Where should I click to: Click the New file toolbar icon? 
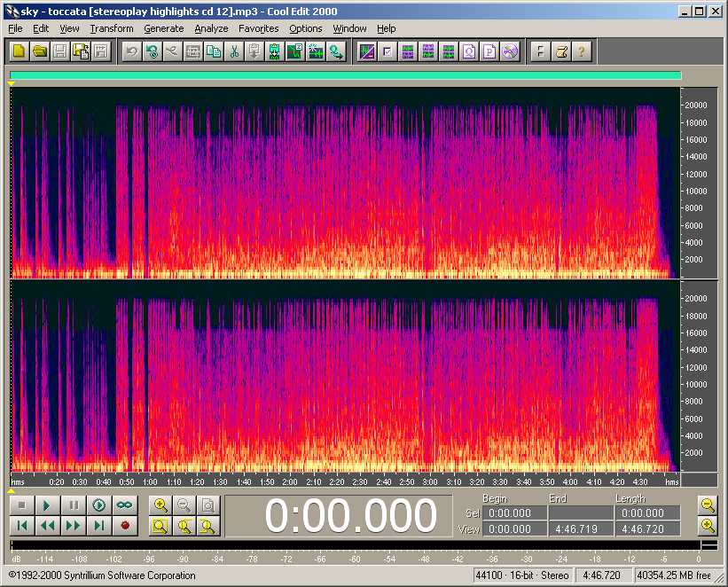[19, 51]
